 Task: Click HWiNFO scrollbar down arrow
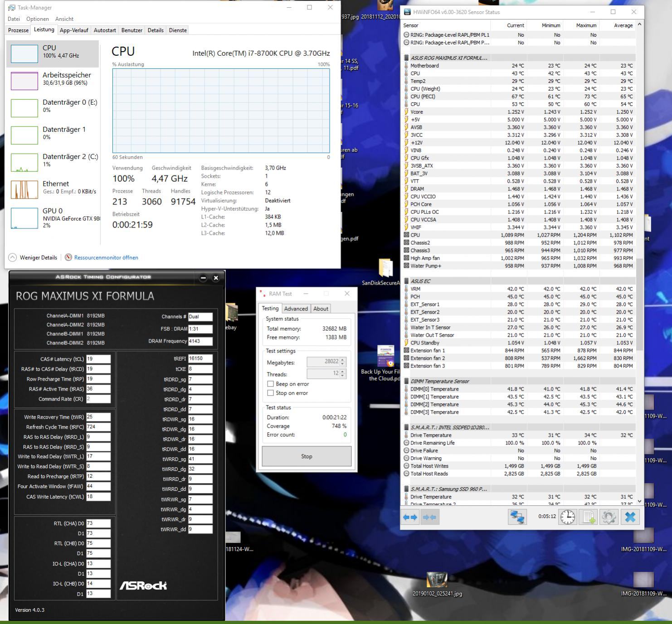(x=640, y=501)
